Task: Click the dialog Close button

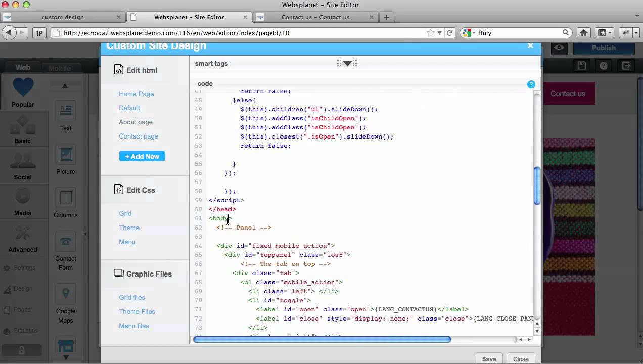Action: pos(521,359)
